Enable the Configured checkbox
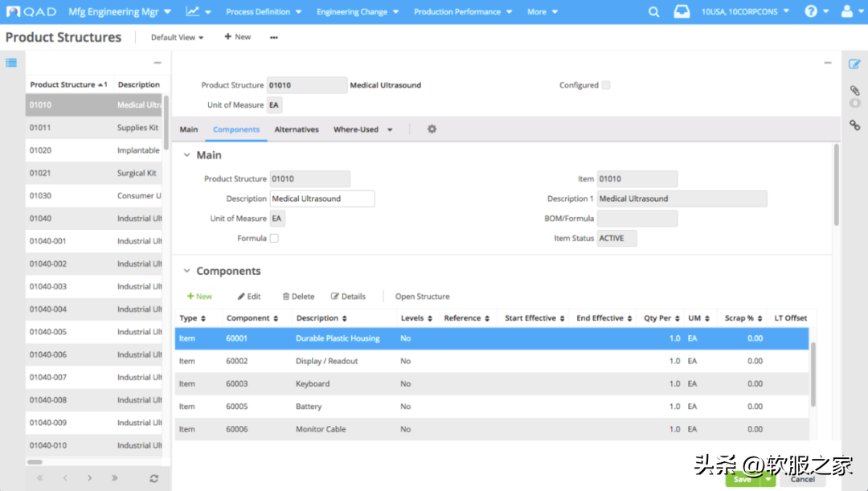Screen dimensions: 868x491 pos(606,85)
